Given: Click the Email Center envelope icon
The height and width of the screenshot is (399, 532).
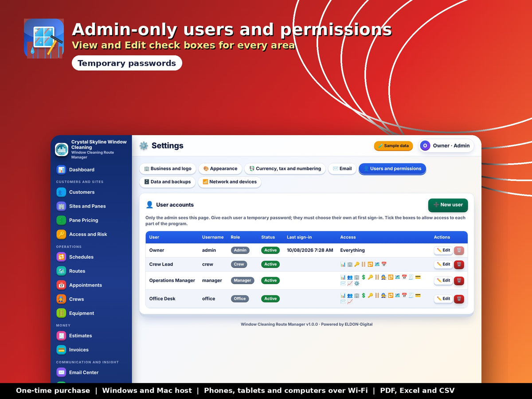Looking at the screenshot, I should coord(61,372).
